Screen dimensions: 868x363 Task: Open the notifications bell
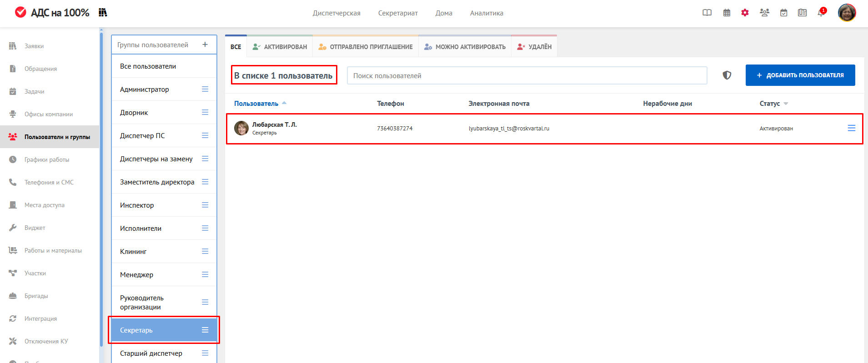pyautogui.click(x=821, y=13)
